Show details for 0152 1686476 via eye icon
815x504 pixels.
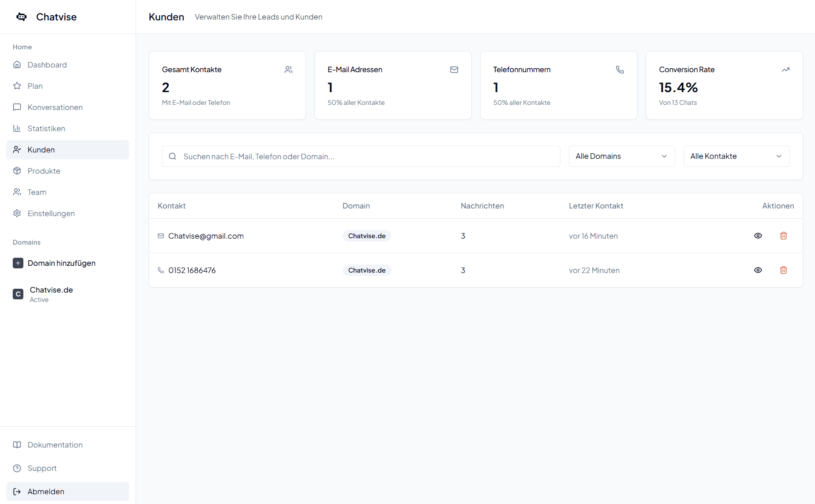tap(758, 270)
